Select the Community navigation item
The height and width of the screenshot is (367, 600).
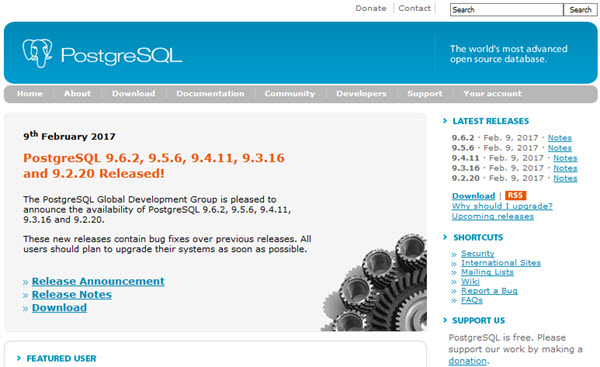pyautogui.click(x=290, y=93)
